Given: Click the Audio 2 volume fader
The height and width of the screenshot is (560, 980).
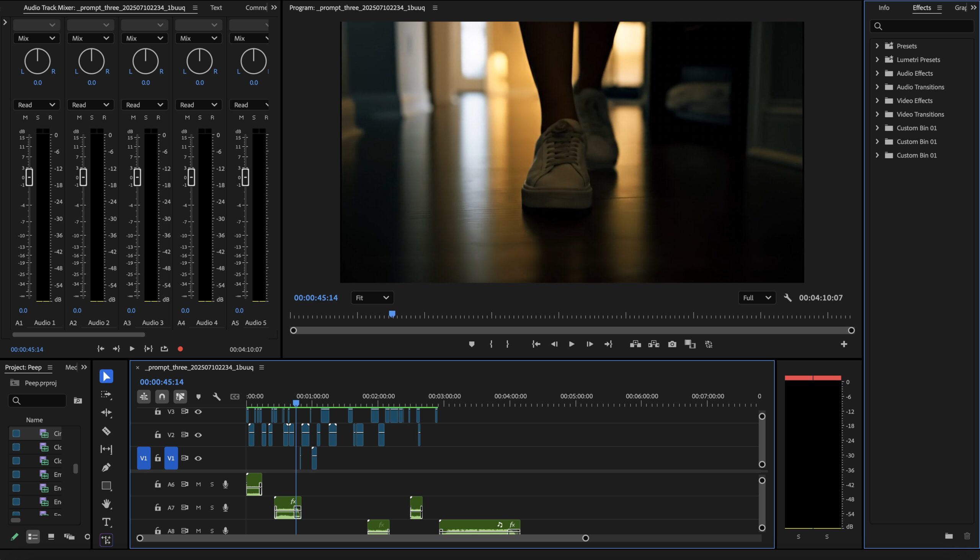Looking at the screenshot, I should (83, 177).
